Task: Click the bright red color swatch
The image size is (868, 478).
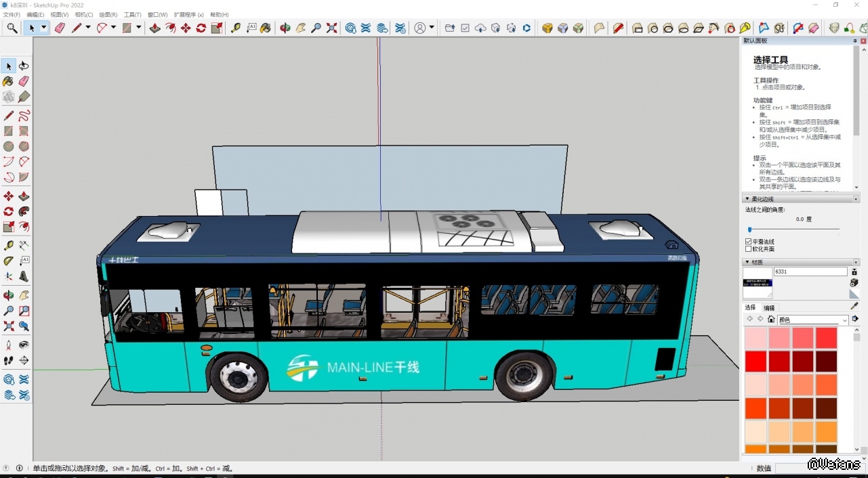Action: pyautogui.click(x=756, y=361)
